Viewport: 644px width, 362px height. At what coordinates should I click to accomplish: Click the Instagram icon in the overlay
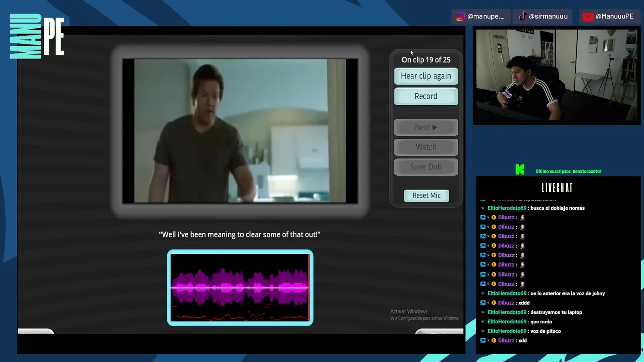460,17
